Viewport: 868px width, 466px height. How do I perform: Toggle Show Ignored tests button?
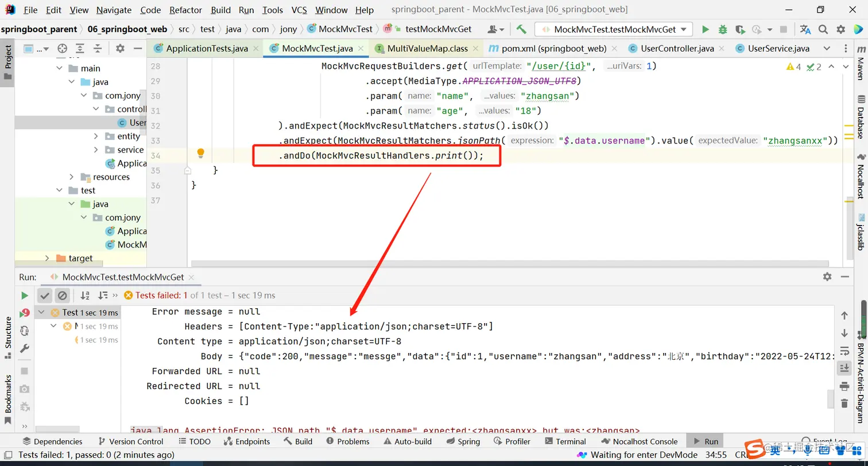click(63, 296)
